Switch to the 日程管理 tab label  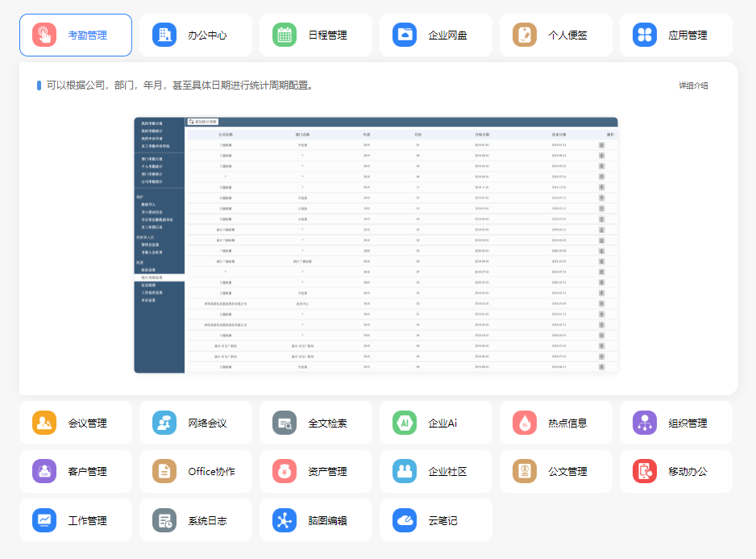click(327, 35)
